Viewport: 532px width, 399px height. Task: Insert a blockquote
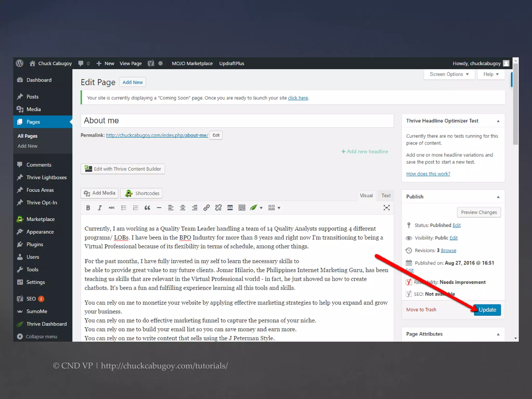click(147, 208)
